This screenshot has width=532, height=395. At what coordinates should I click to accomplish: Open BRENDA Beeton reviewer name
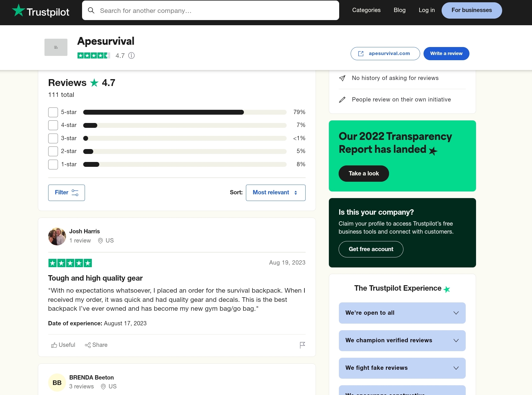pos(92,378)
